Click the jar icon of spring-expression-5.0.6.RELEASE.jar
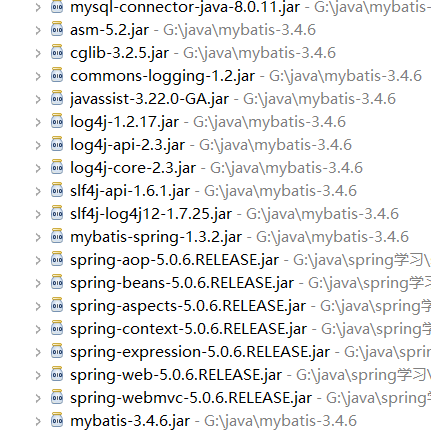The width and height of the screenshot is (431, 431). pos(57,351)
